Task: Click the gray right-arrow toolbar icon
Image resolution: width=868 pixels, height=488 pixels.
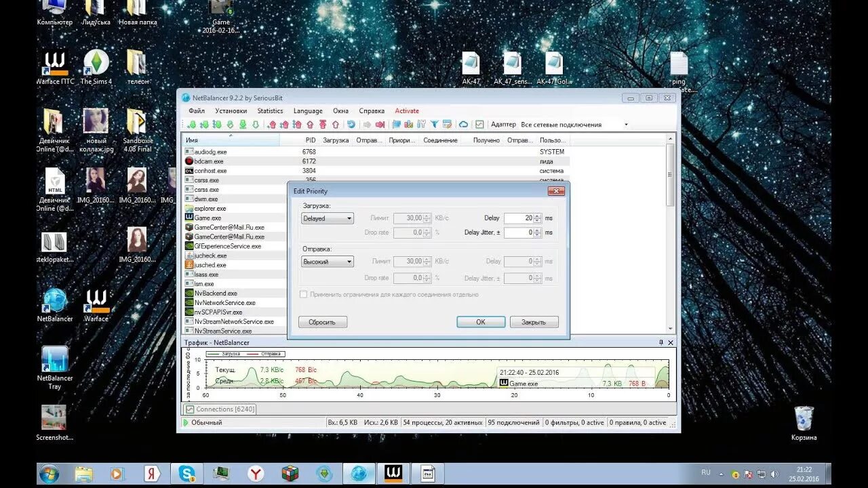Action: click(368, 125)
